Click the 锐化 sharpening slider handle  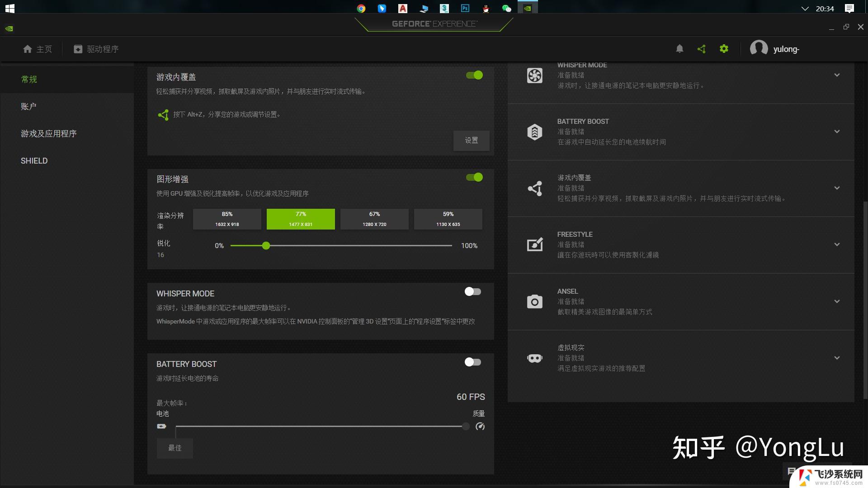pyautogui.click(x=266, y=245)
